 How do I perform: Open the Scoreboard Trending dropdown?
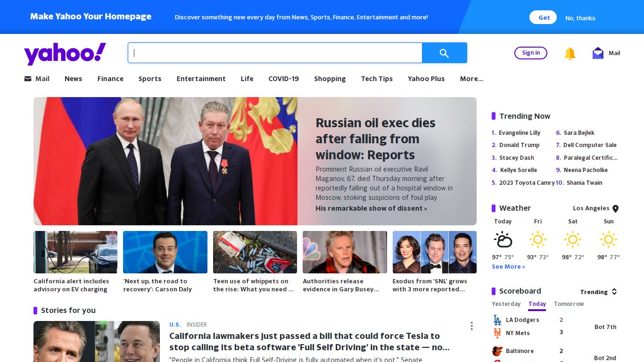point(599,292)
